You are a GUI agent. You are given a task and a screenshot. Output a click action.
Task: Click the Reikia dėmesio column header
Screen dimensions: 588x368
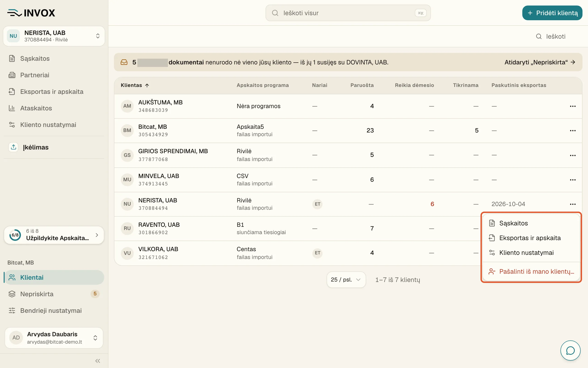[414, 85]
